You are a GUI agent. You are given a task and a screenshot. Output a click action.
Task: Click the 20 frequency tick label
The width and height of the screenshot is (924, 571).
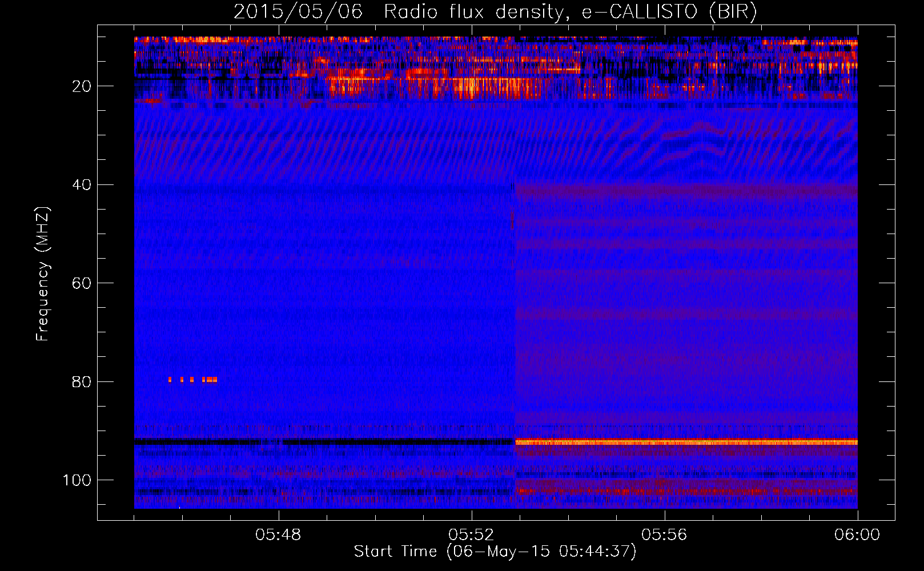pyautogui.click(x=82, y=86)
